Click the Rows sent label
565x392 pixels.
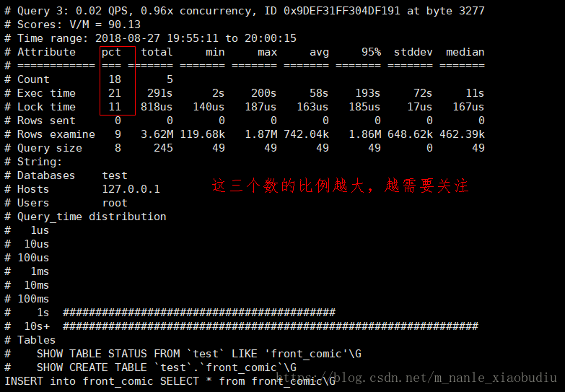tap(46, 121)
